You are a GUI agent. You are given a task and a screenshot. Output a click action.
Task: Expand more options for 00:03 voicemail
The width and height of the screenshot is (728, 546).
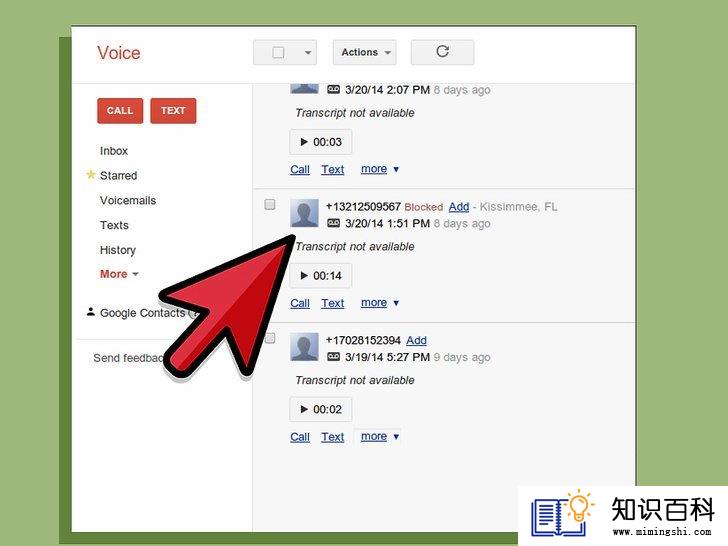(x=379, y=169)
